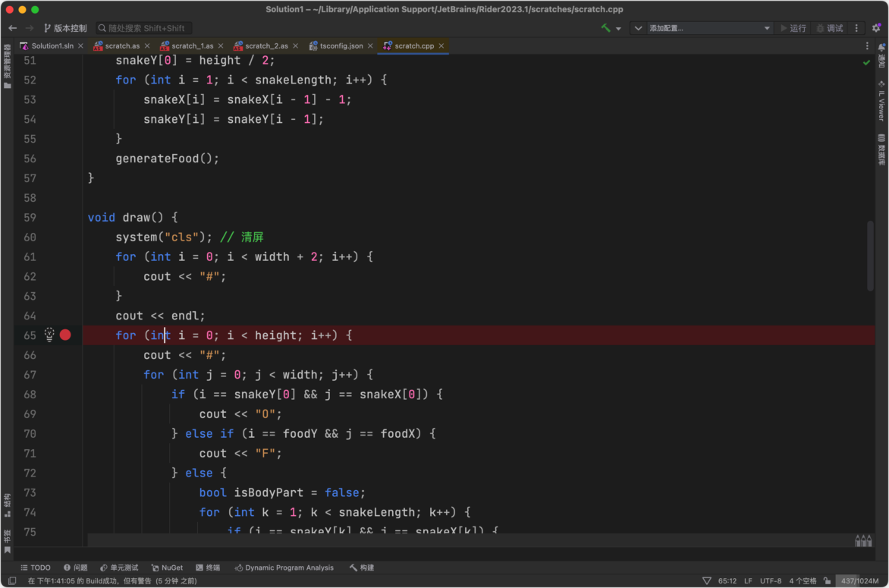
Task: Close the scratch.cpp tab
Action: tap(441, 46)
